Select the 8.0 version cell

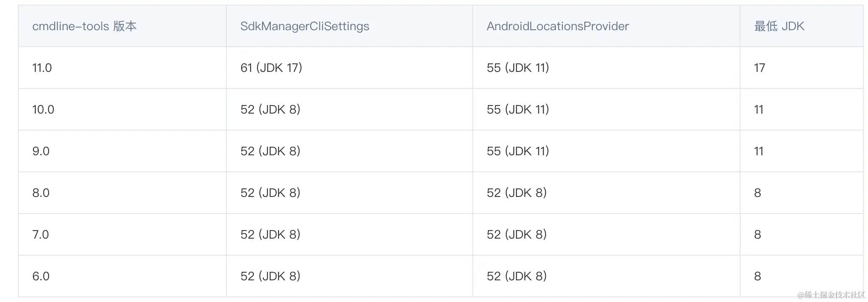click(41, 193)
